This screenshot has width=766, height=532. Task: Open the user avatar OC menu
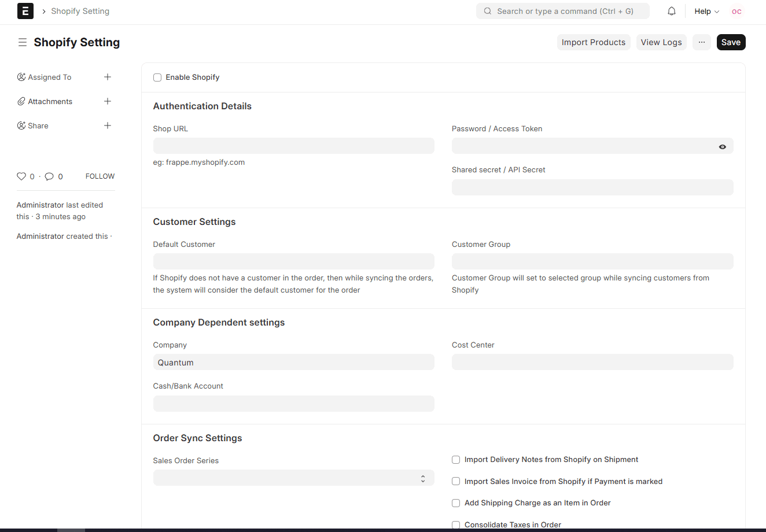click(x=736, y=11)
